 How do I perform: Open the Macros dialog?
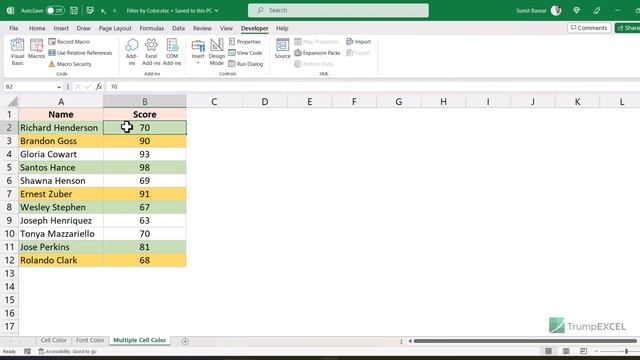[x=36, y=49]
